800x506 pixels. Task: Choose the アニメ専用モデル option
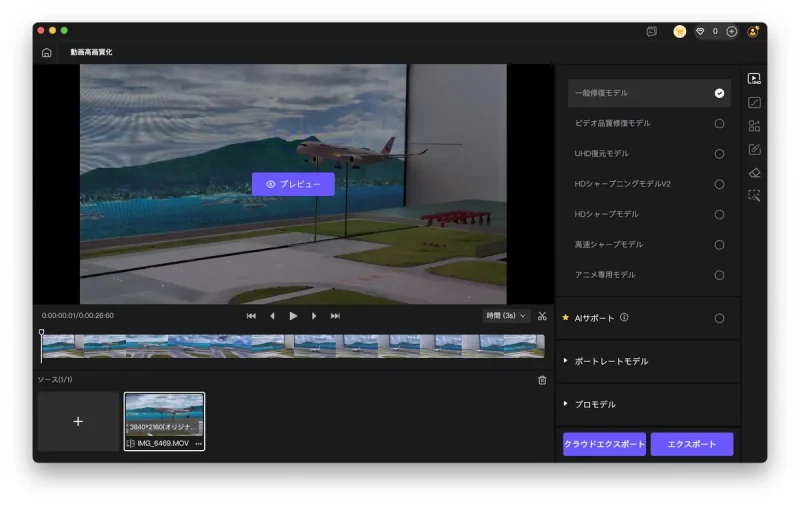719,274
